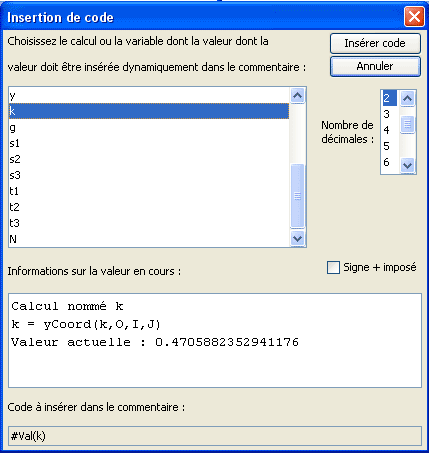Select variable t2 in the list
This screenshot has height=453, width=429.
[x=149, y=207]
